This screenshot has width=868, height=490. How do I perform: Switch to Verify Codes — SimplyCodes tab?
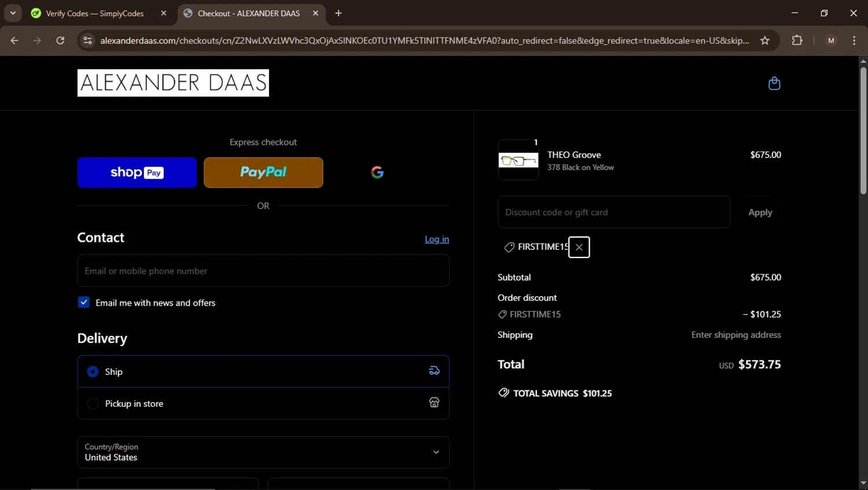95,13
